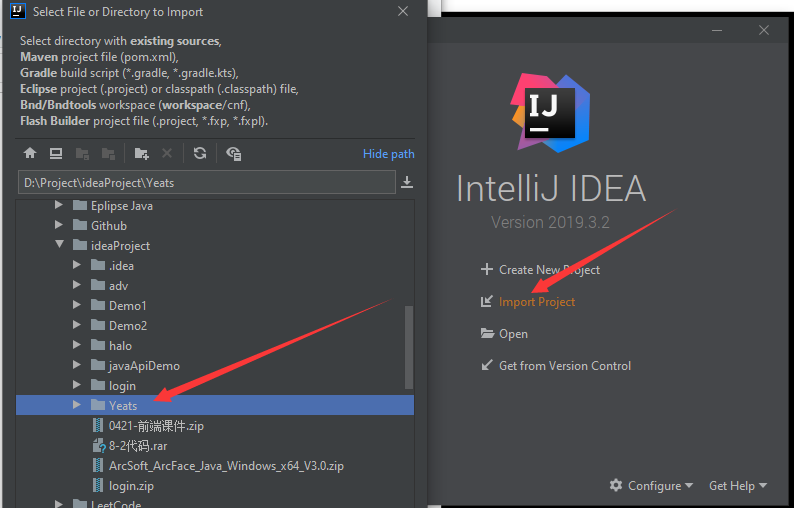794x508 pixels.
Task: Expand the adv folder
Action: [77, 285]
